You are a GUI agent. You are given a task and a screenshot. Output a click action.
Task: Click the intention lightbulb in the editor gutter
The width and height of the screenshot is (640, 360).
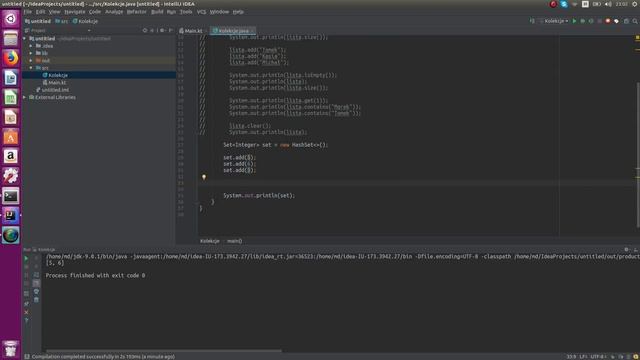click(x=204, y=177)
